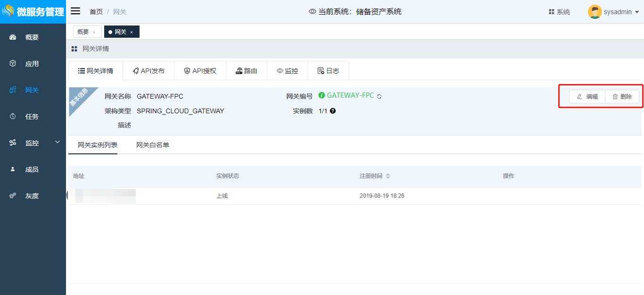Screen dimensions: 644x295
Task: Sort the list by 注册时间
Action: 388,176
